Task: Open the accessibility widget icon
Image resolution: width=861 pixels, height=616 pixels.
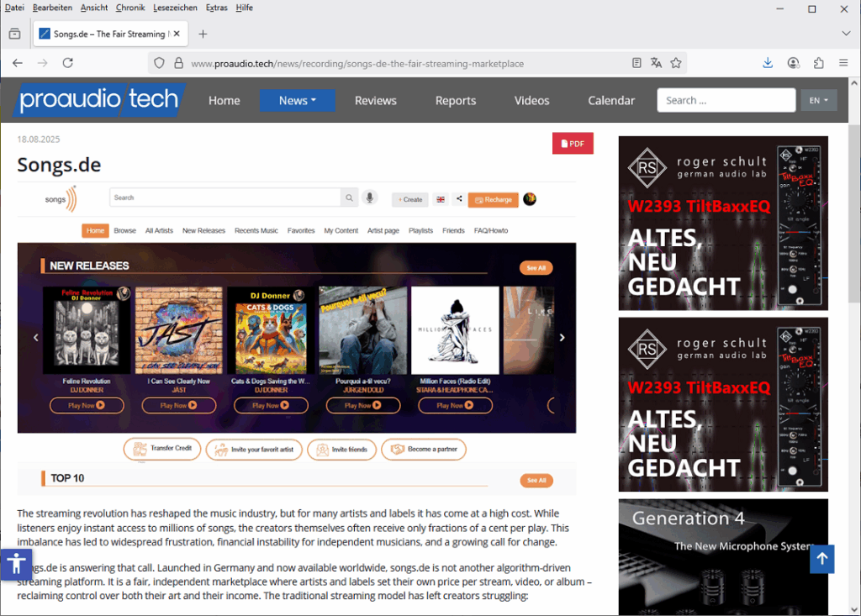Action: [x=16, y=564]
